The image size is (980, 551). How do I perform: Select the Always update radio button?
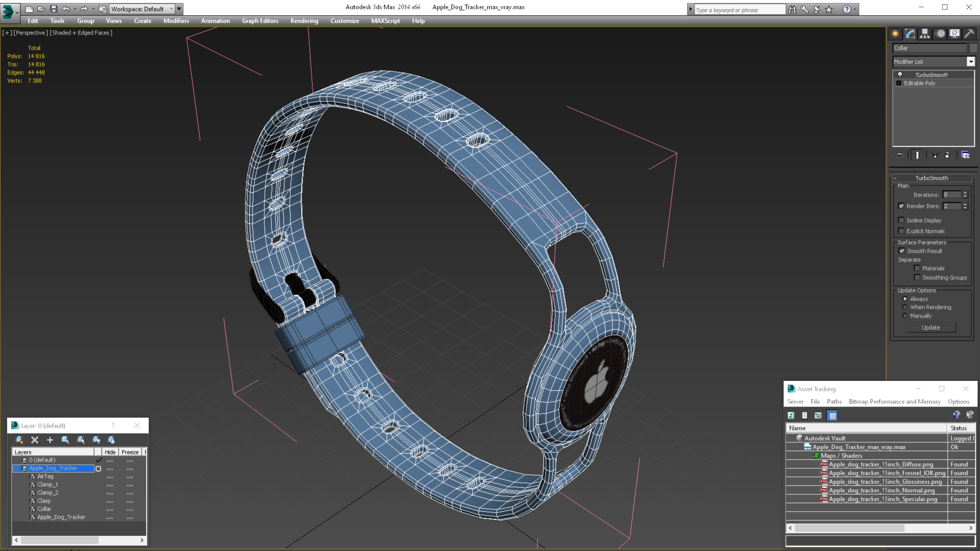point(905,299)
